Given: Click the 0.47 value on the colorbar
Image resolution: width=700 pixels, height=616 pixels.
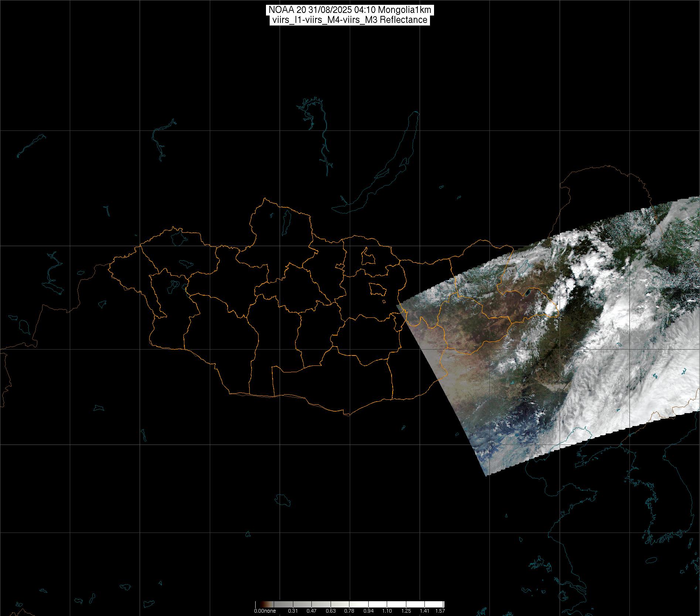Looking at the screenshot, I should click(x=311, y=611).
